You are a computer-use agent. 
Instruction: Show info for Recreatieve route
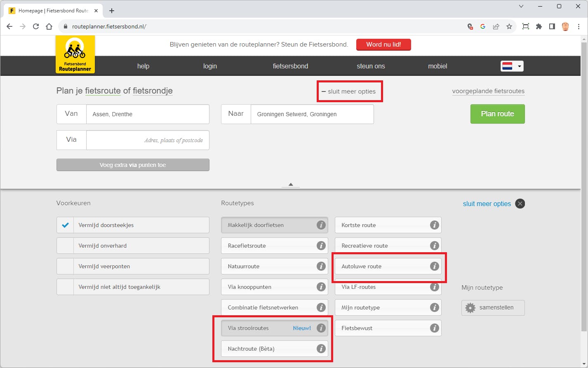point(434,246)
